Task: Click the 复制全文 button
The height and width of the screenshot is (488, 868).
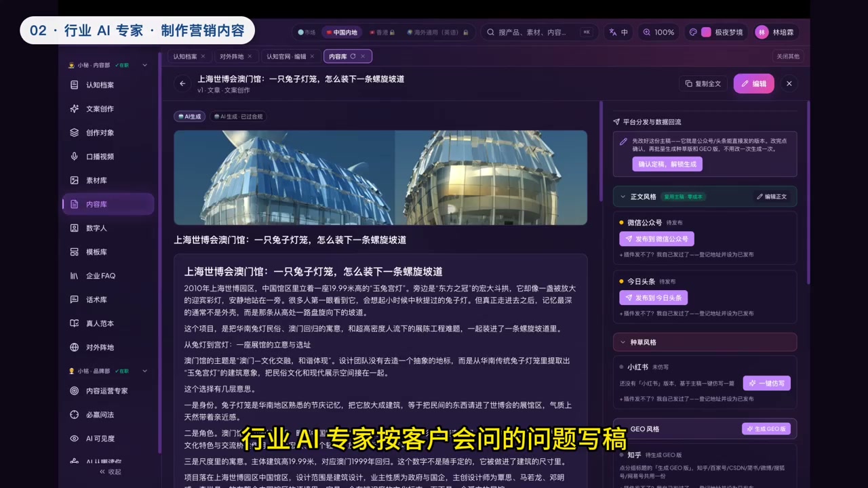Action: click(703, 83)
